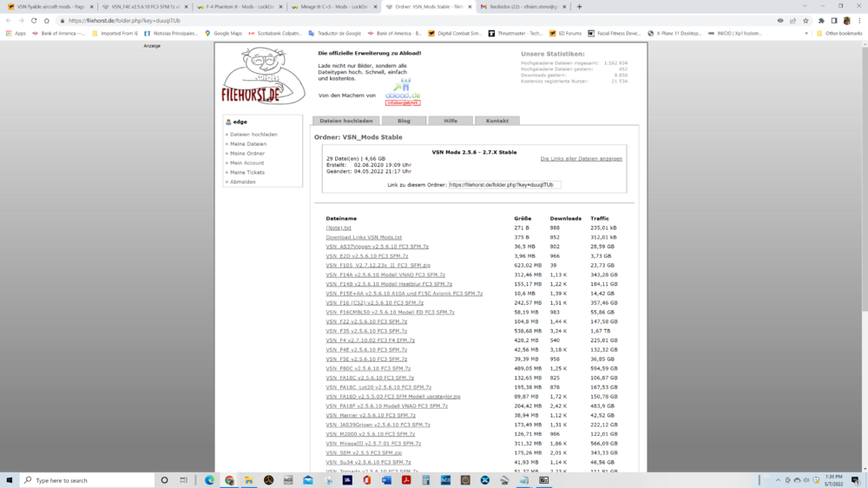Download VSN_MirageIII v2.5.7.01 file
Image resolution: width=868 pixels, height=488 pixels.
tap(373, 443)
